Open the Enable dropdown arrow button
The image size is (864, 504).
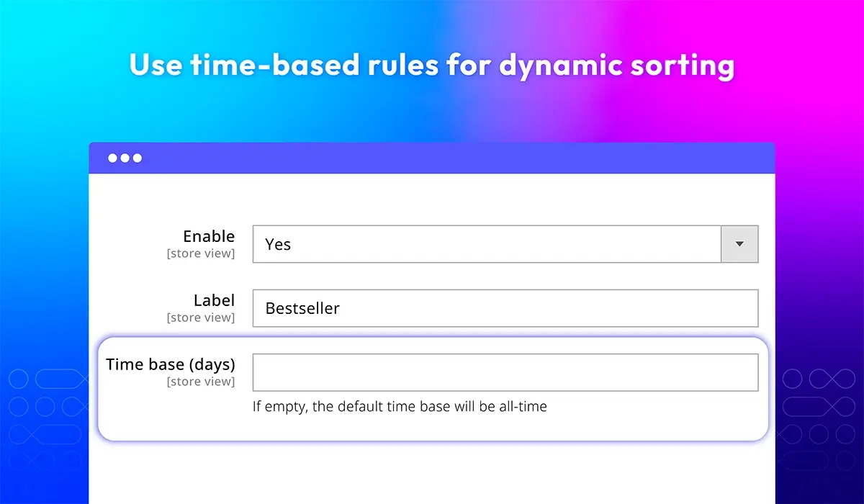(x=739, y=244)
